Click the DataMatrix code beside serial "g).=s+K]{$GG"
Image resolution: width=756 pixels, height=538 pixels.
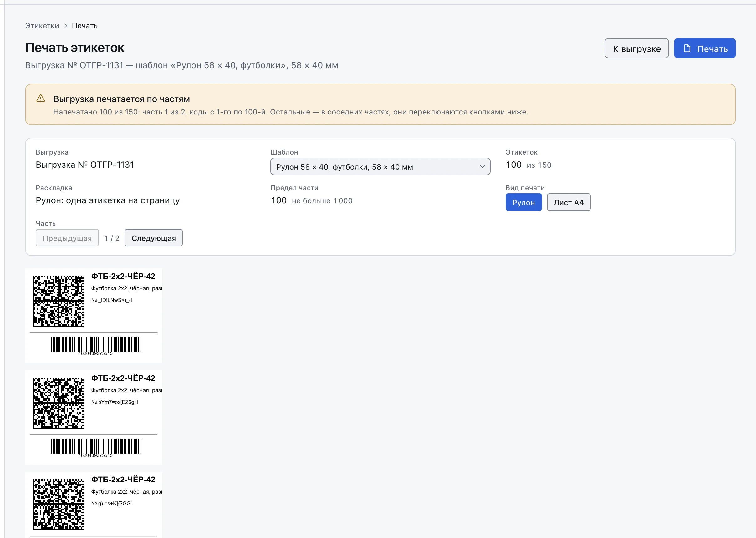coord(58,505)
